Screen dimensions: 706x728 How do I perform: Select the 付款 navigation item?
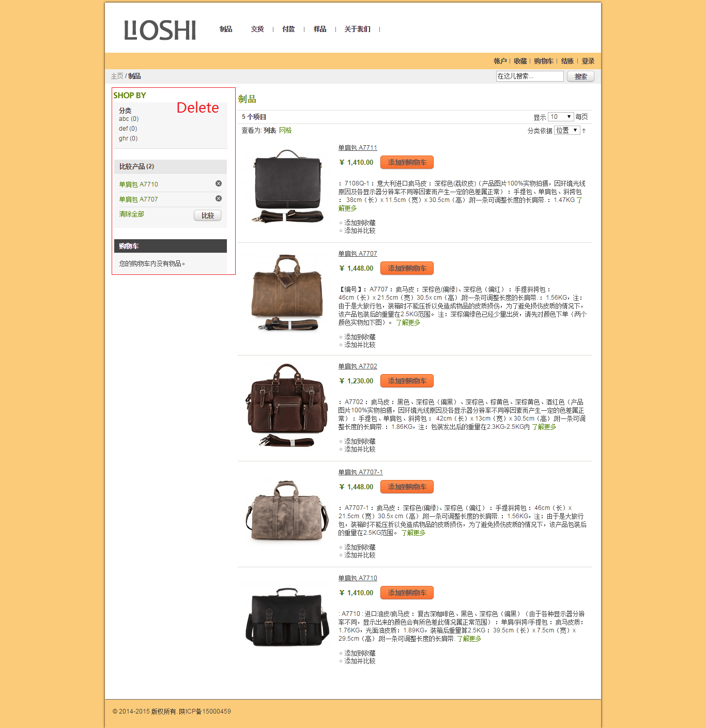tap(288, 29)
